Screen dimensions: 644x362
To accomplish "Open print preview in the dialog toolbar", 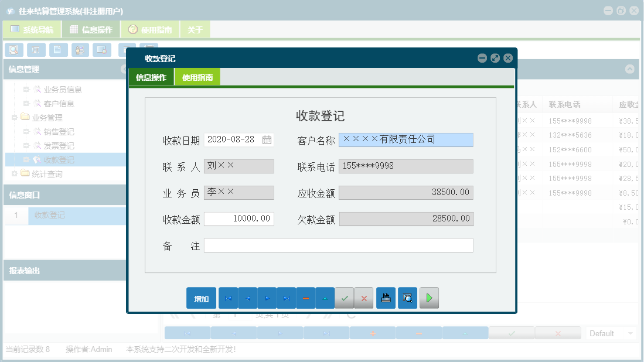I will (x=407, y=298).
